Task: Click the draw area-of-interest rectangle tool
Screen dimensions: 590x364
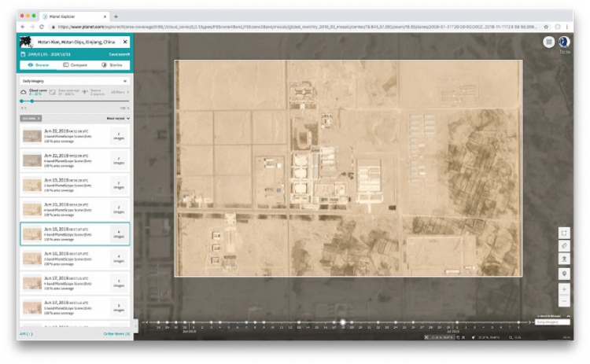Action: coord(564,233)
